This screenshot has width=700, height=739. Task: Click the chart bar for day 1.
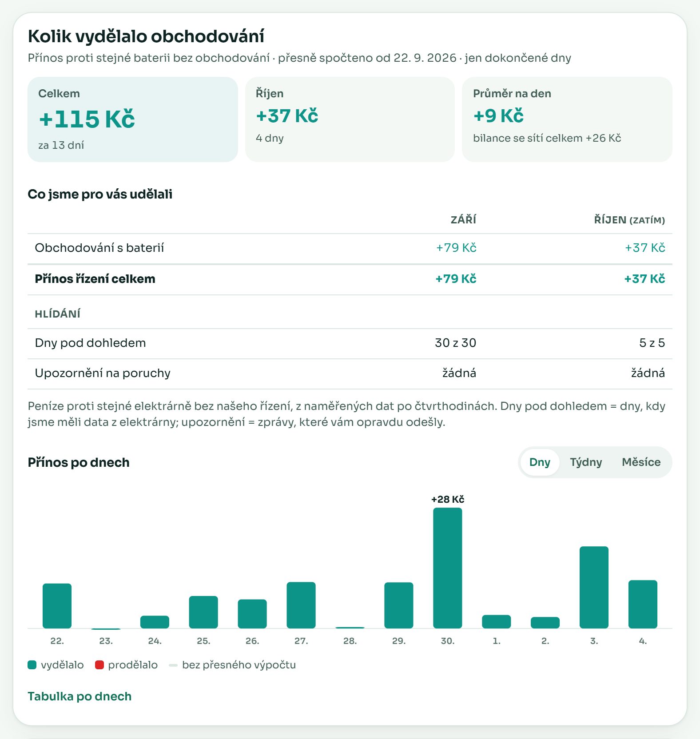tap(497, 621)
